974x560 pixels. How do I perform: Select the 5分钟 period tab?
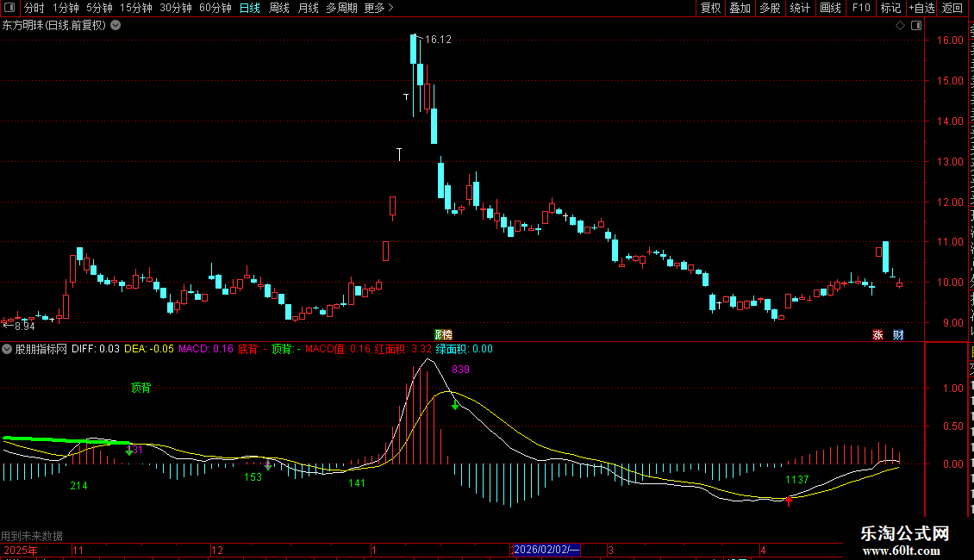[x=99, y=8]
